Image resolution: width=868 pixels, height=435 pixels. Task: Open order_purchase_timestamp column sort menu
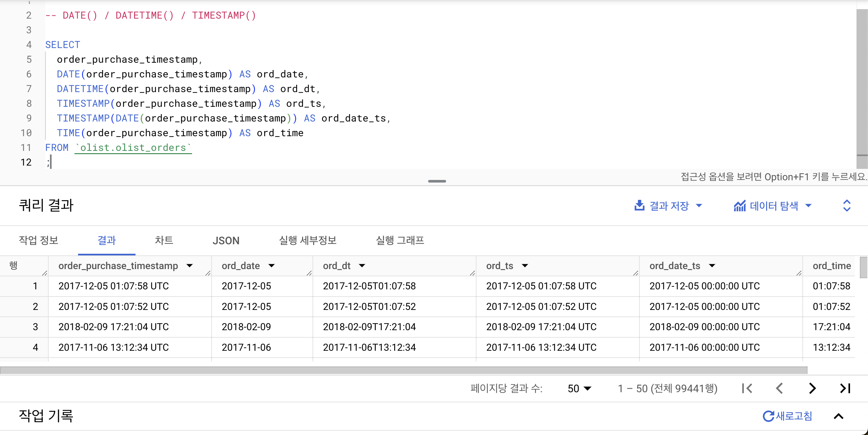tap(190, 266)
